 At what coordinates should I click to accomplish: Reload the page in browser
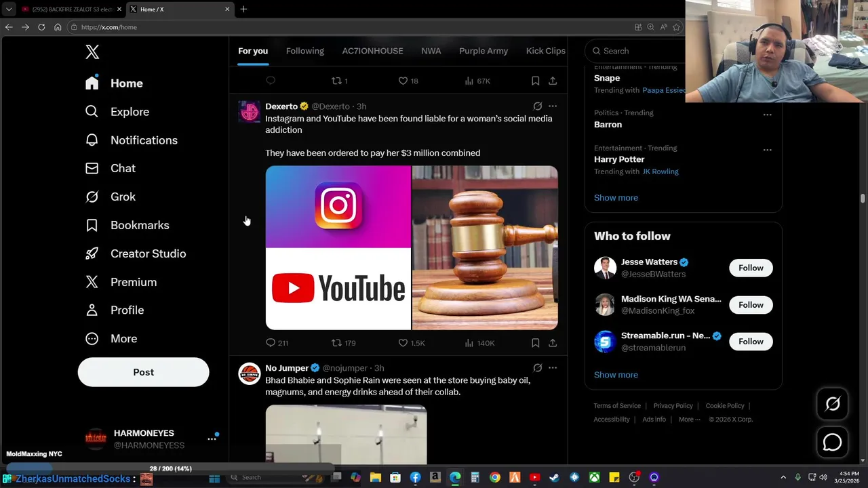41,27
